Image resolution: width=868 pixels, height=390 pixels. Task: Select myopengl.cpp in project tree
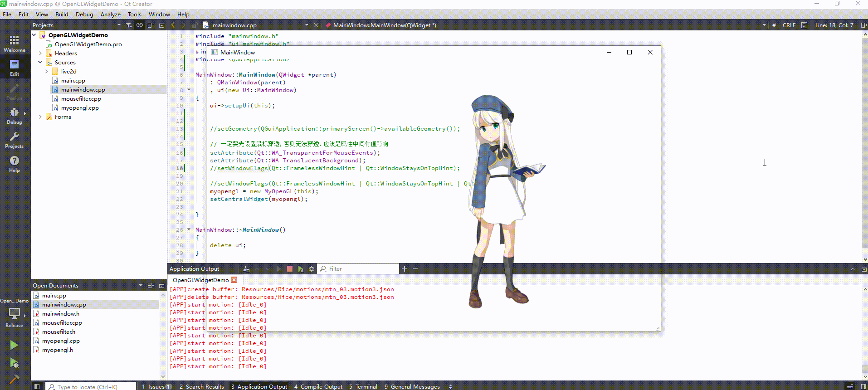click(80, 107)
